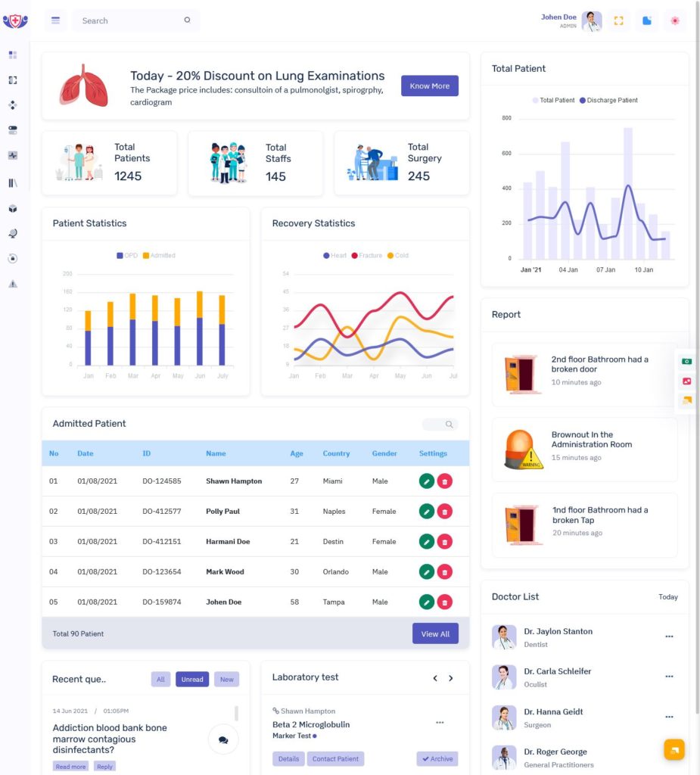The width and height of the screenshot is (700, 775).
Task: Click the orange chat bubble floating button
Action: [674, 749]
